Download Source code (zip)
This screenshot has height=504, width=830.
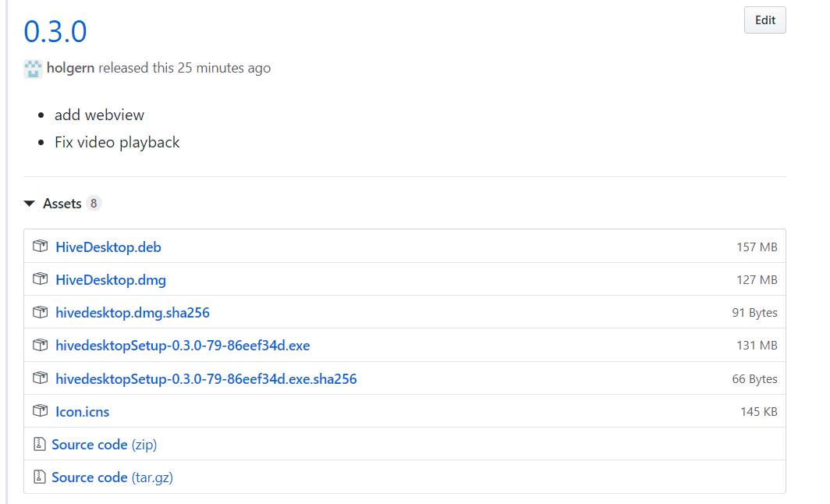[105, 445]
